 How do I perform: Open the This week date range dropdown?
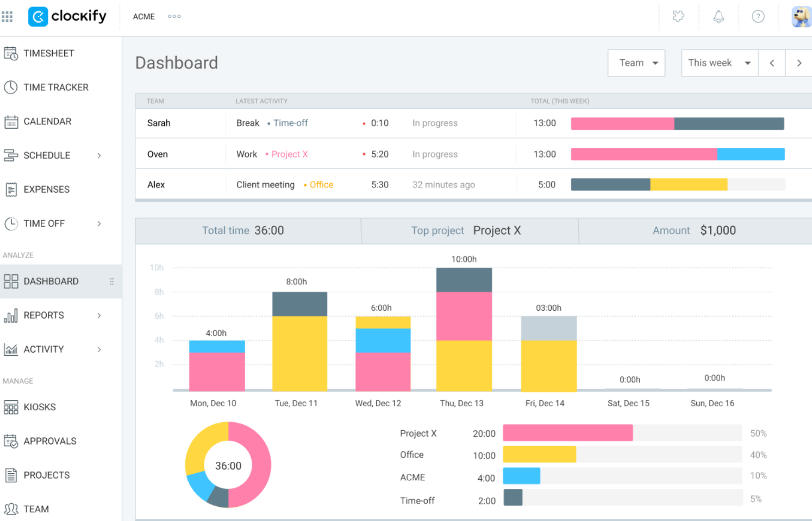point(720,63)
